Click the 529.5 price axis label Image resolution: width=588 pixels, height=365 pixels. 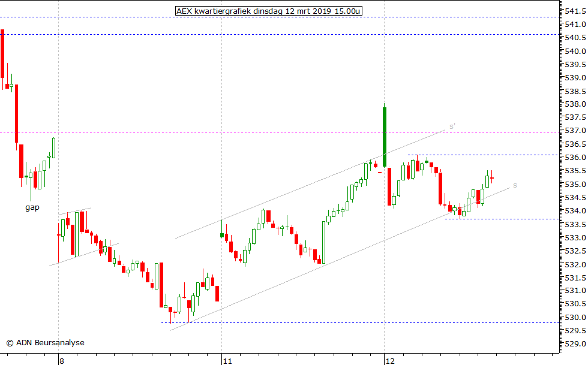[575, 330]
